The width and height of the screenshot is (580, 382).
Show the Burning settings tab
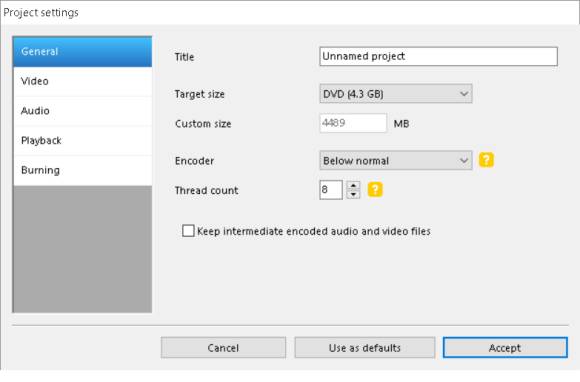point(82,170)
